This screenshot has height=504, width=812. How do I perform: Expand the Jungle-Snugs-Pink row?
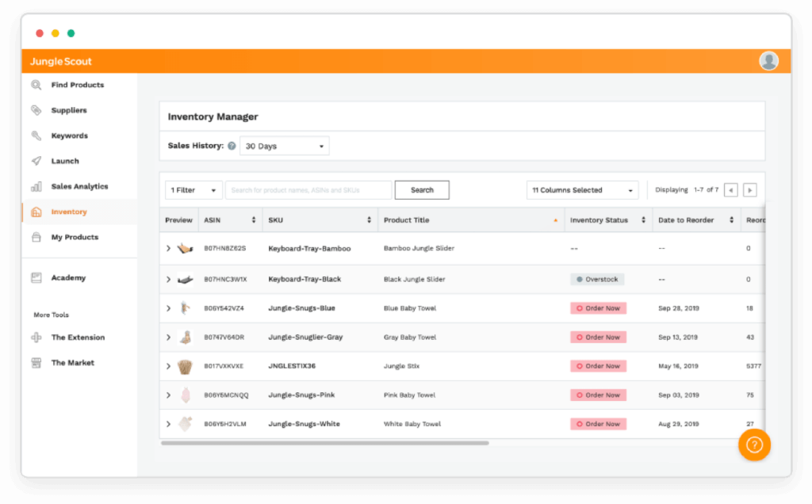[168, 395]
